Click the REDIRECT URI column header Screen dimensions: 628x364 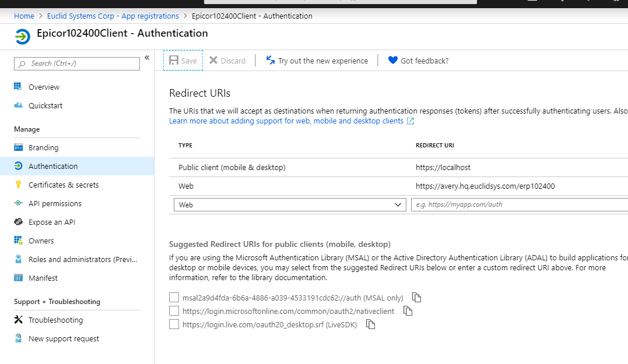(435, 145)
